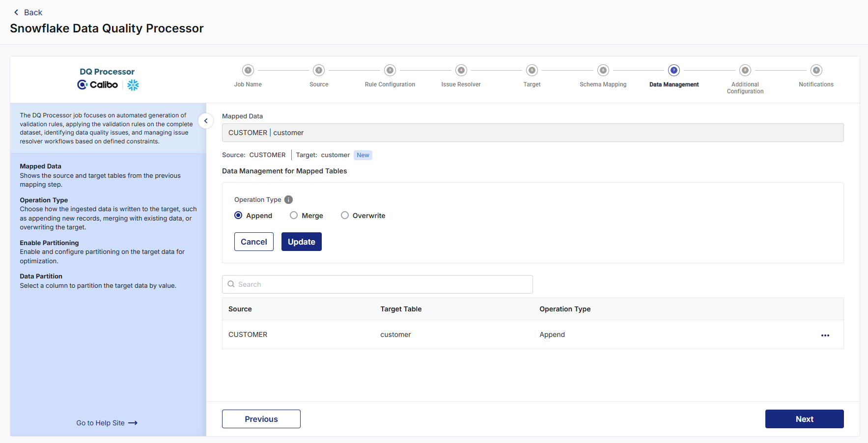
Task: Go to step 4 Issue Resolver circle
Action: (x=461, y=70)
